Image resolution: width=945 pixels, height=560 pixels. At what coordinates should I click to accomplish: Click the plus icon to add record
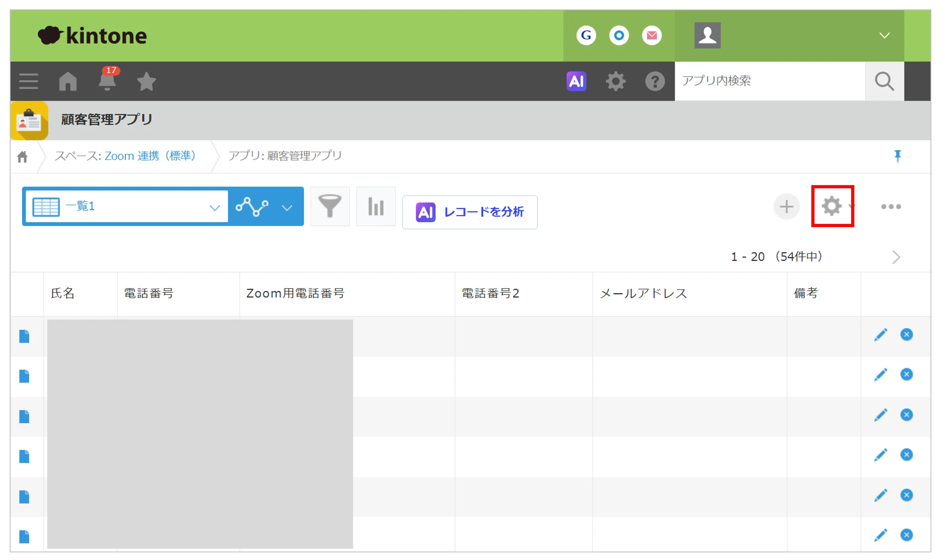pos(787,206)
